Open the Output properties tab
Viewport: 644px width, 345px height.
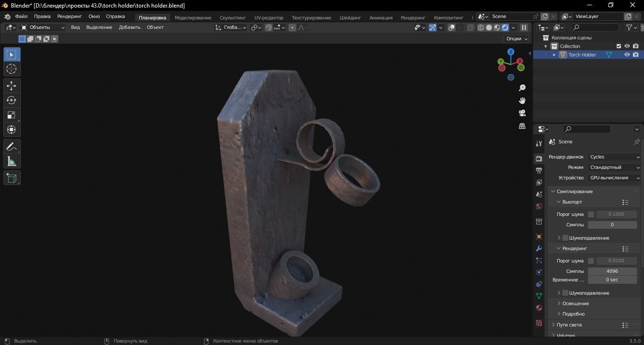pos(539,170)
